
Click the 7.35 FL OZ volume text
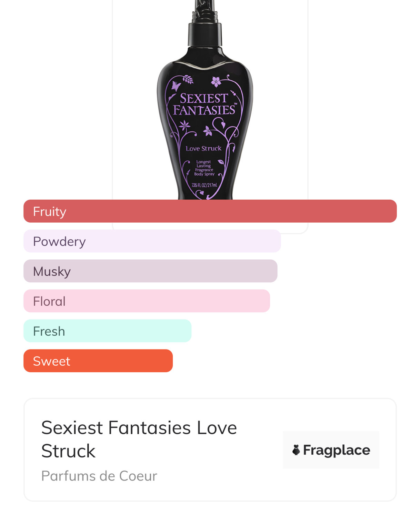click(204, 185)
